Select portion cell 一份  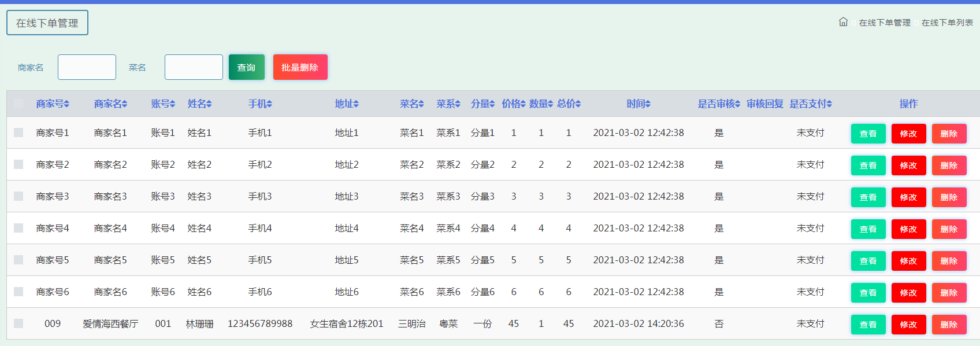pyautogui.click(x=482, y=323)
